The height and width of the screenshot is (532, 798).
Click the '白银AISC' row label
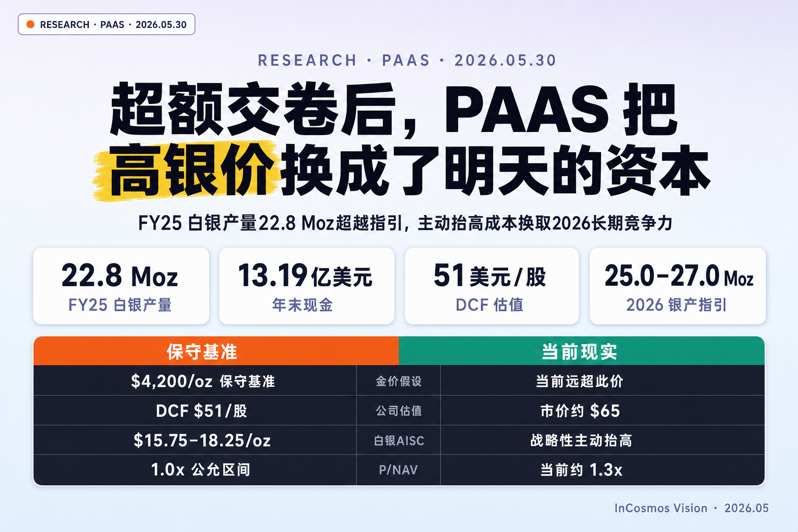(x=398, y=441)
